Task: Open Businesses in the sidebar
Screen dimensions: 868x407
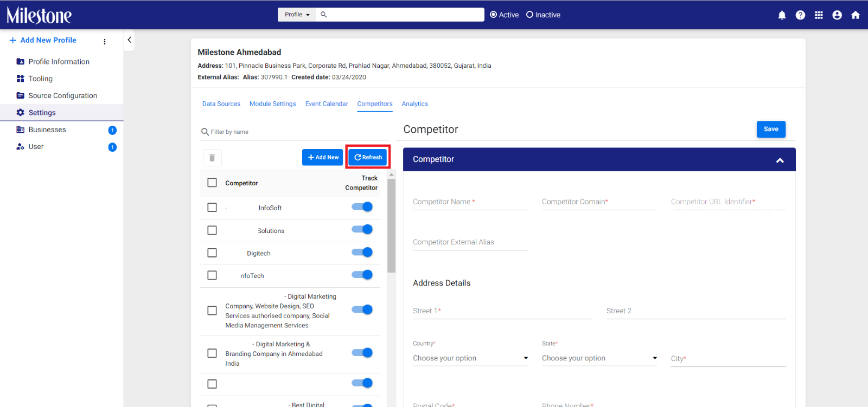Action: [47, 130]
